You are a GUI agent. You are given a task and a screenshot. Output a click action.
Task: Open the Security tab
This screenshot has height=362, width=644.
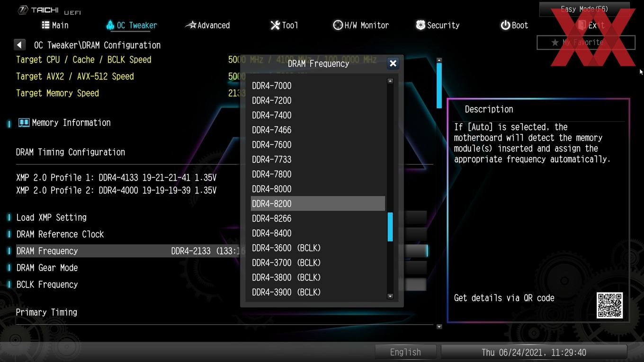(x=438, y=25)
